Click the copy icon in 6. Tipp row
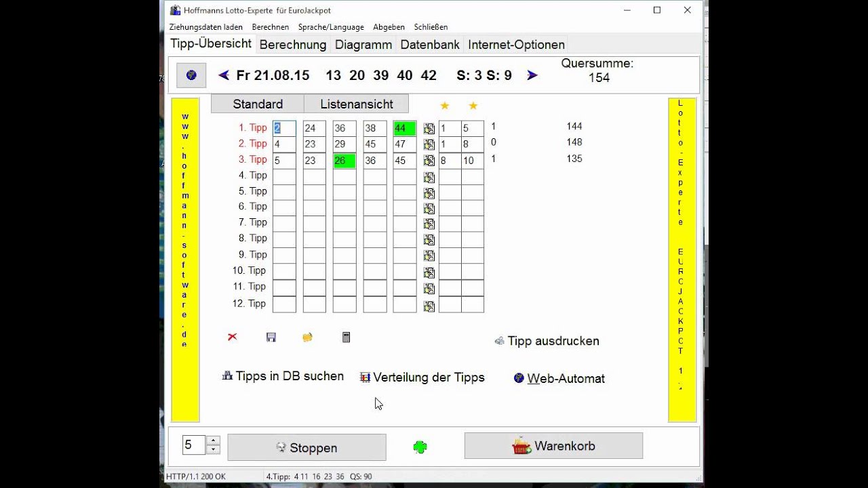This screenshot has width=868, height=488. (429, 209)
